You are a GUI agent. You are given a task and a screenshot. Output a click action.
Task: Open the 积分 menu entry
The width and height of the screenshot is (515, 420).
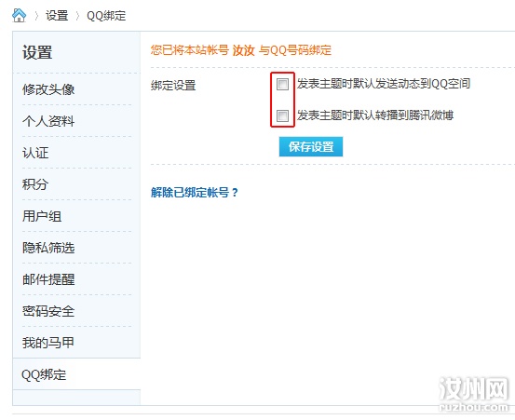point(35,184)
